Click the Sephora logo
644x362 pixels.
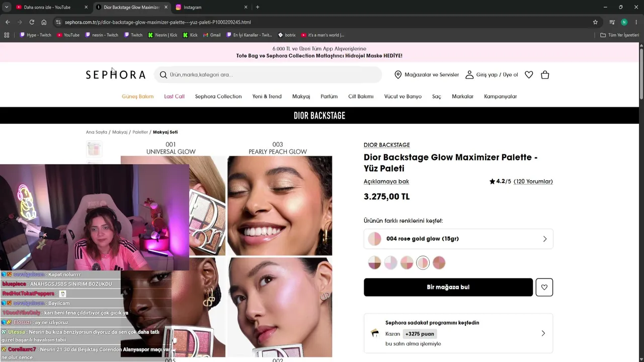[115, 75]
